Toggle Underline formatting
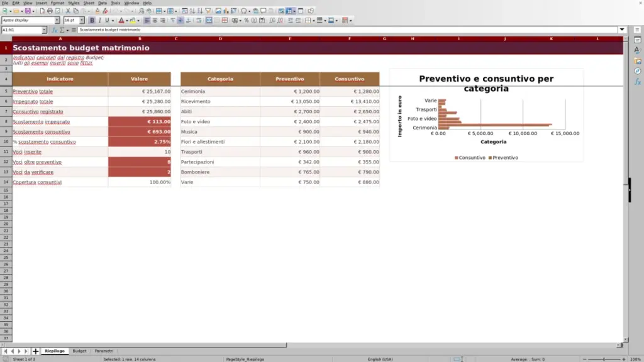The image size is (644, 362). point(107,21)
